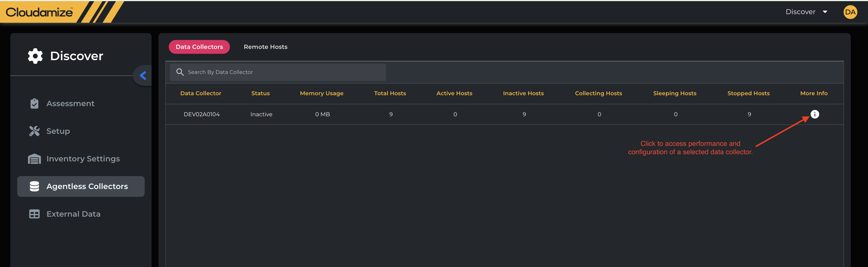Open the DA user avatar menu

click(850, 12)
